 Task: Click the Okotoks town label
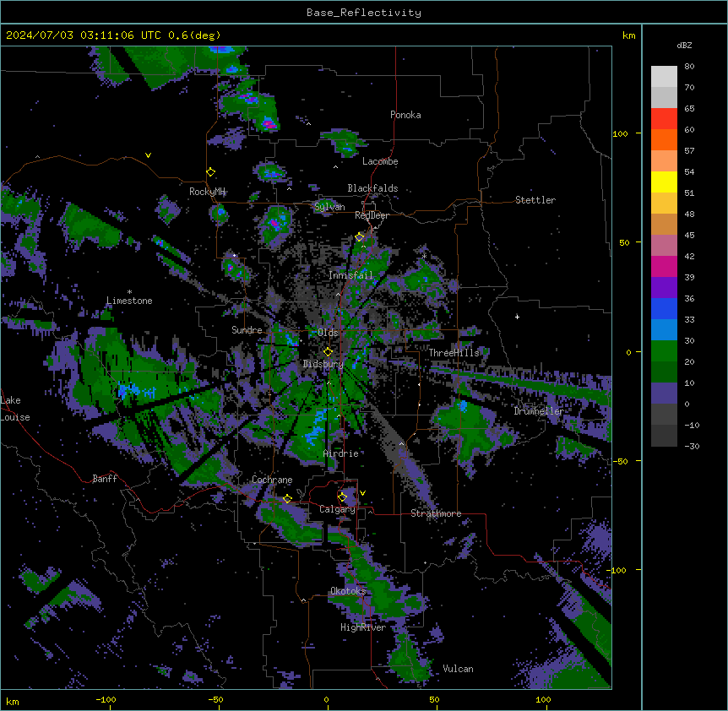pos(348,591)
